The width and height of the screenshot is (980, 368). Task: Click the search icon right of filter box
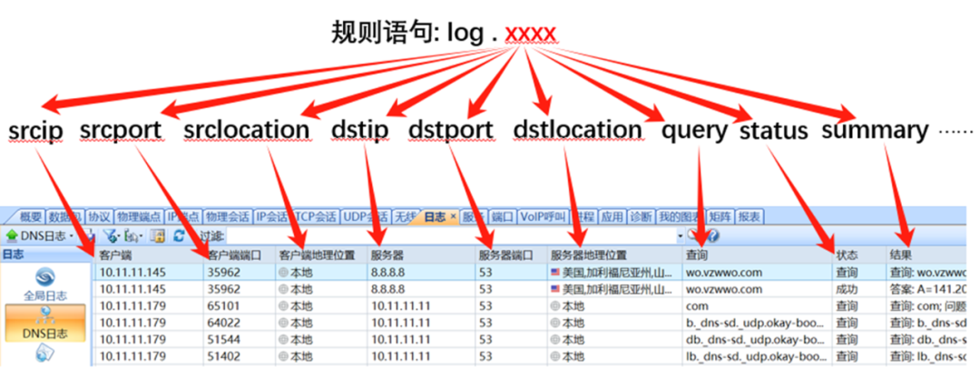tap(694, 236)
